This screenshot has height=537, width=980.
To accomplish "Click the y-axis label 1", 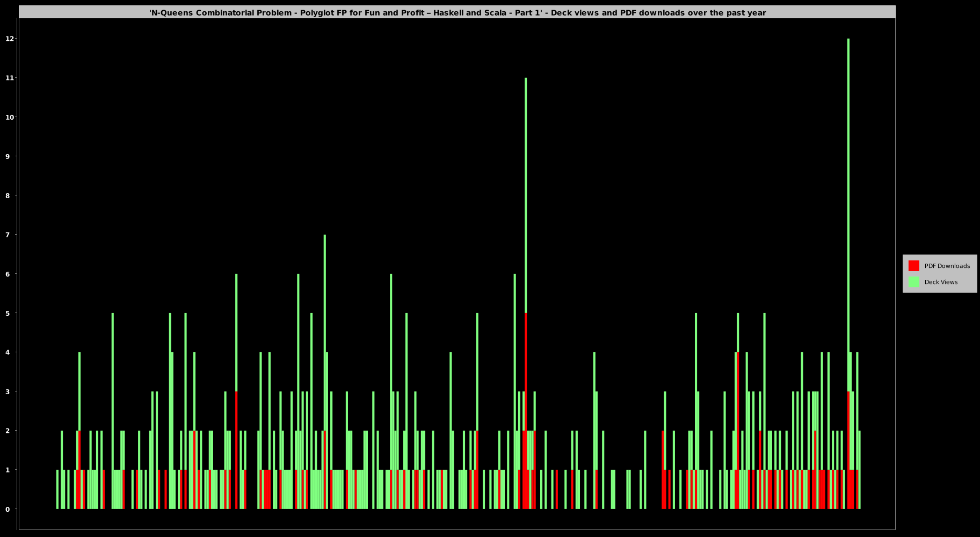I will click(x=8, y=470).
